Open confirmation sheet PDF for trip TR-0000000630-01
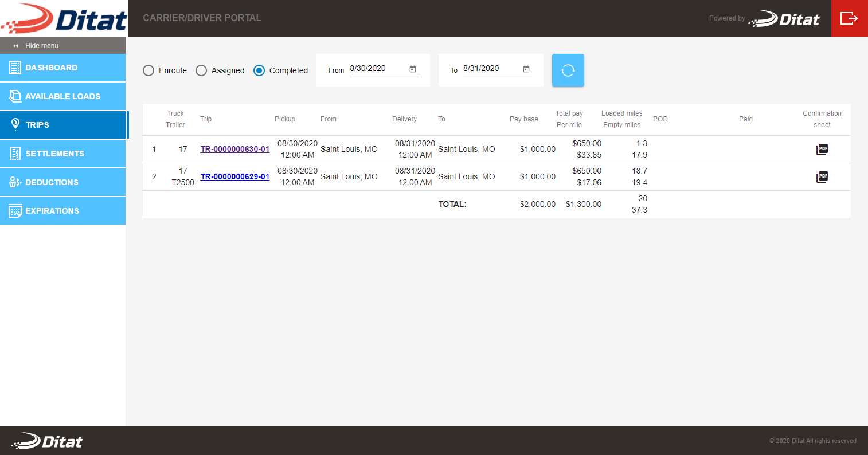 (822, 149)
